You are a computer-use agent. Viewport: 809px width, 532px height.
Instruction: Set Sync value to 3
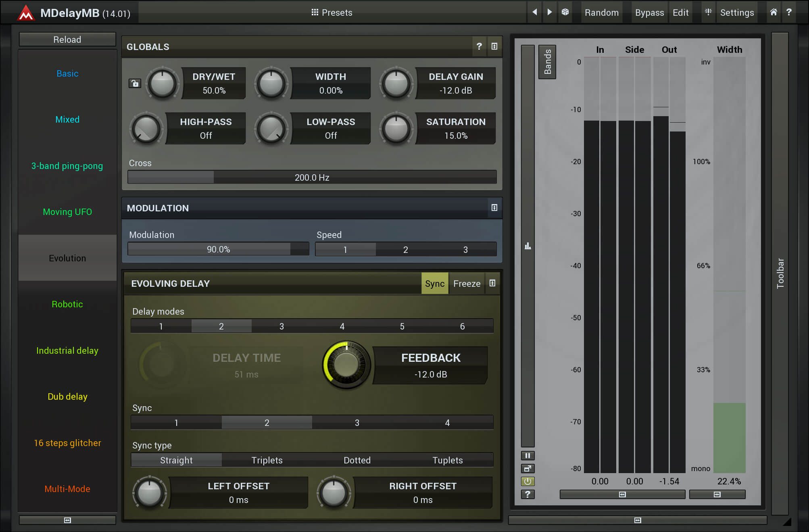click(x=357, y=423)
